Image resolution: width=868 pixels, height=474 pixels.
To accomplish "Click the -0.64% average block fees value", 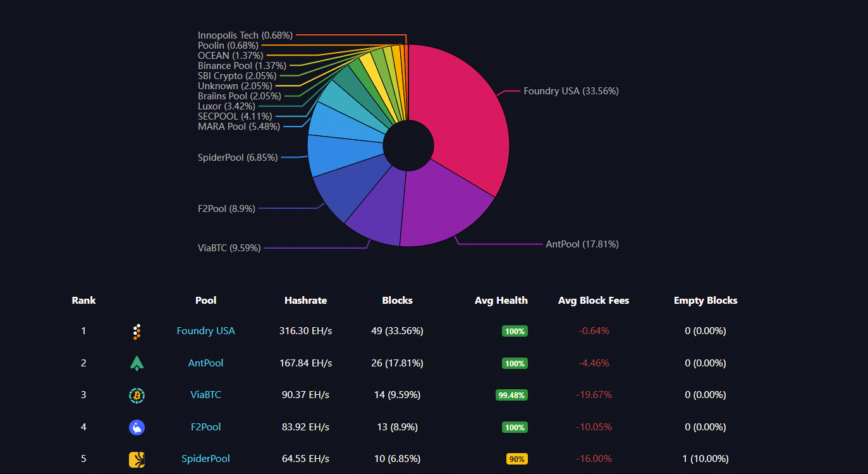I will click(594, 331).
